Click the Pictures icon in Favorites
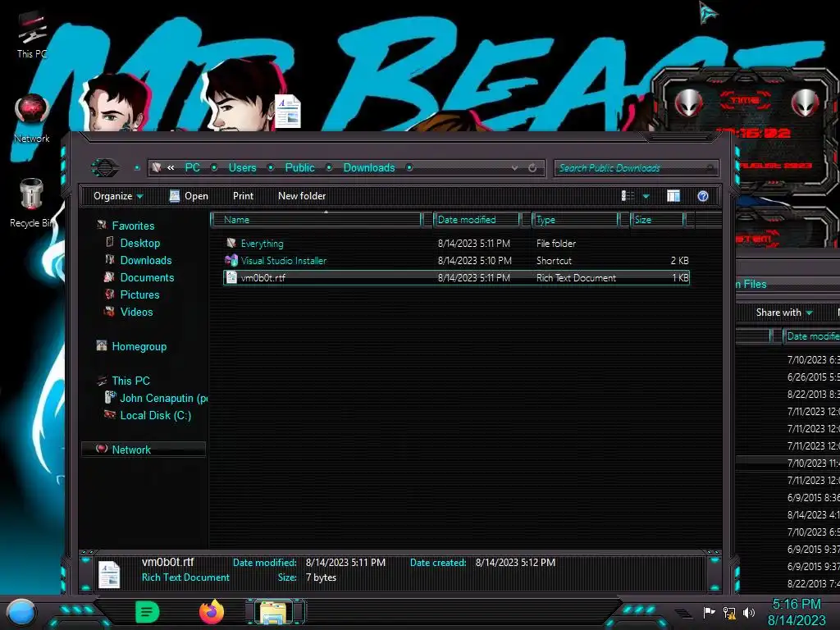 tap(110, 294)
